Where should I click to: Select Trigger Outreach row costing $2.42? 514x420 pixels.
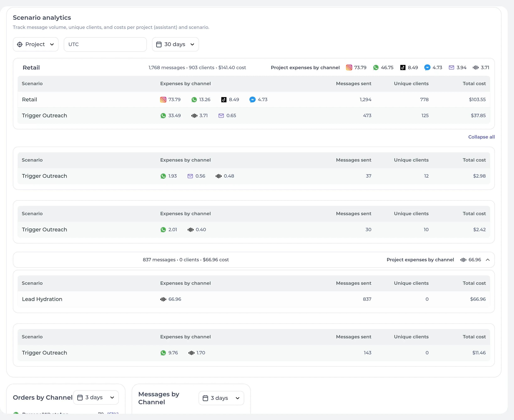tap(254, 230)
